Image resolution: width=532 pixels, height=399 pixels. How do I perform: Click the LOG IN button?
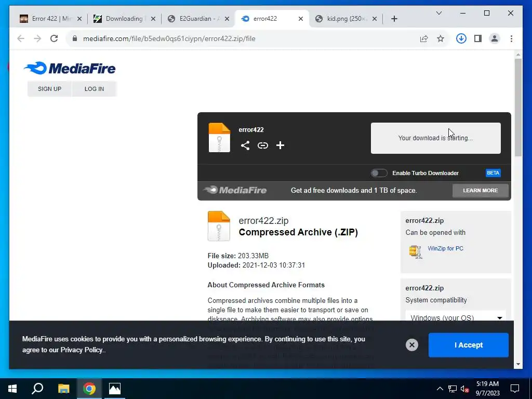94,89
